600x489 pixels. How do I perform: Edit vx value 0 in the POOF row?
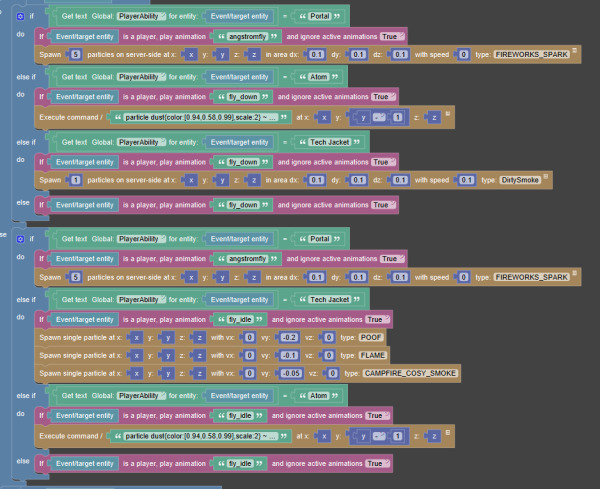[249, 337]
